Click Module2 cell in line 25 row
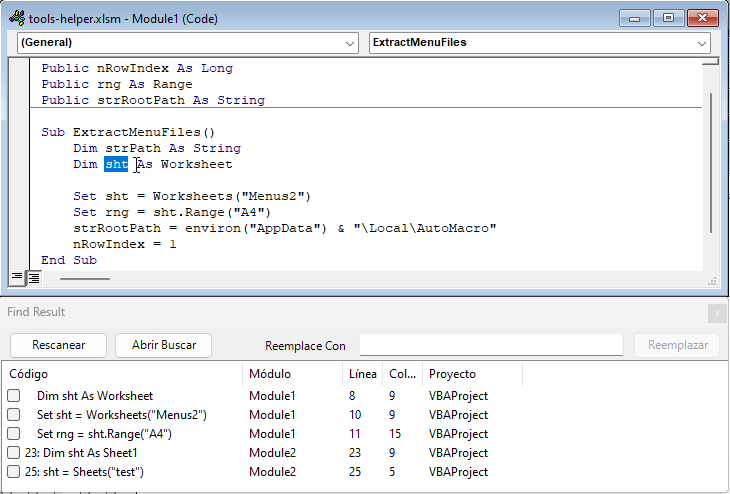 pos(272,472)
